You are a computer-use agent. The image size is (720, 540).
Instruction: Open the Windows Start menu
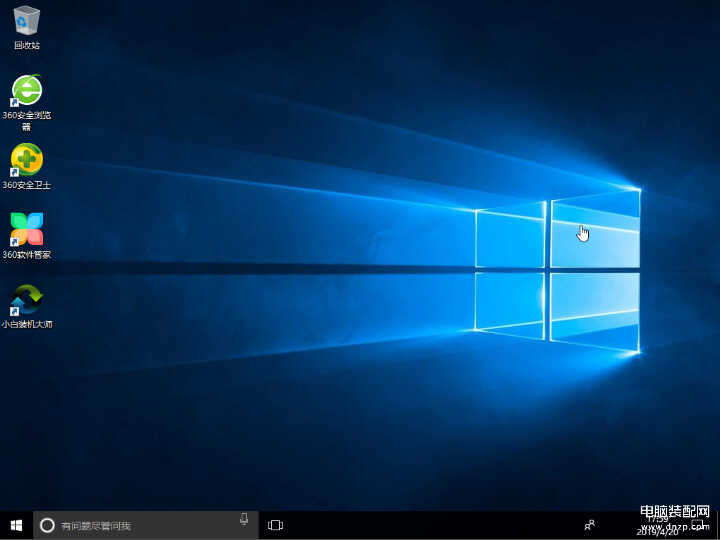pyautogui.click(x=17, y=525)
